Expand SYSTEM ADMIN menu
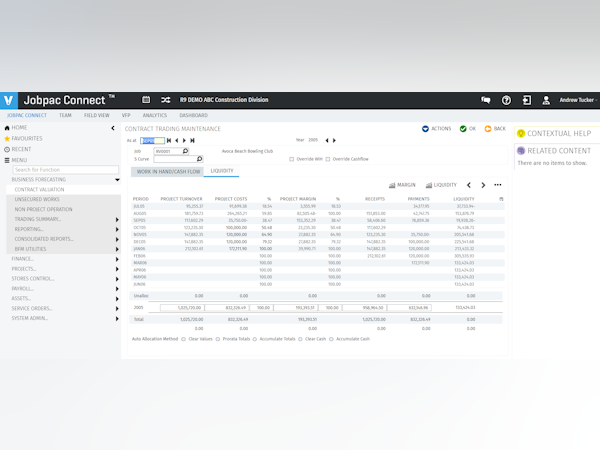Viewport: 600px width, 450px height. tap(117, 319)
